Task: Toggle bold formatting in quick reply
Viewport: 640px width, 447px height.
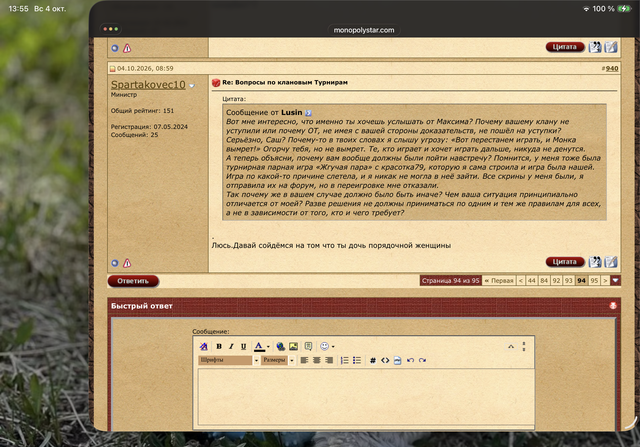Action: pyautogui.click(x=219, y=347)
